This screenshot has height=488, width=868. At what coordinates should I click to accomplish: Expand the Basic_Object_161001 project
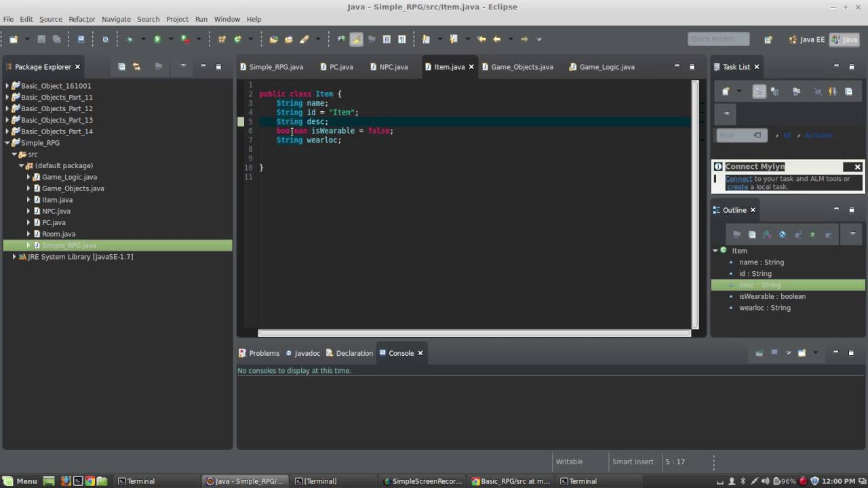pos(7,86)
